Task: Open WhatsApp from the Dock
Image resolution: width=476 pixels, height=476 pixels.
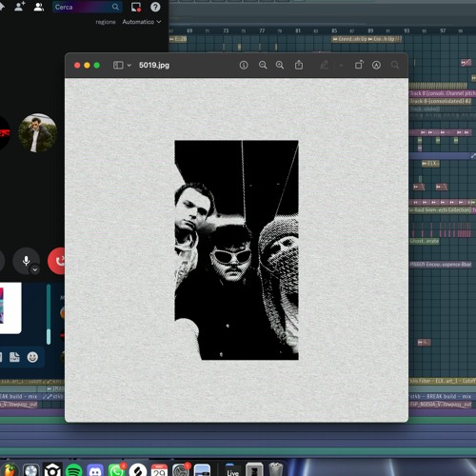Action: 116,470
